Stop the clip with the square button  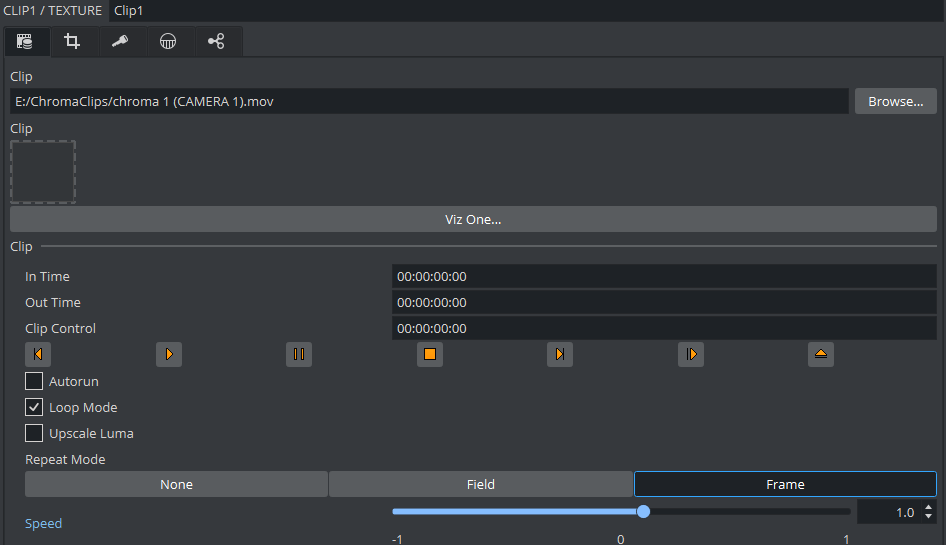[430, 354]
